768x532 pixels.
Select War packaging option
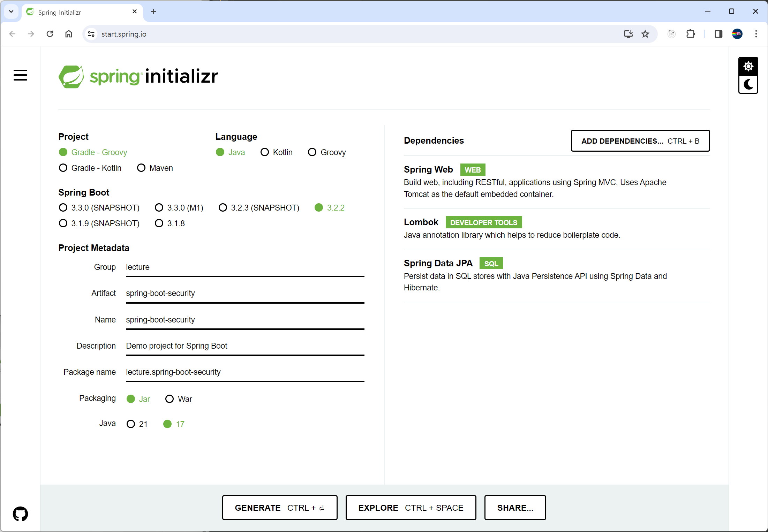[170, 399]
